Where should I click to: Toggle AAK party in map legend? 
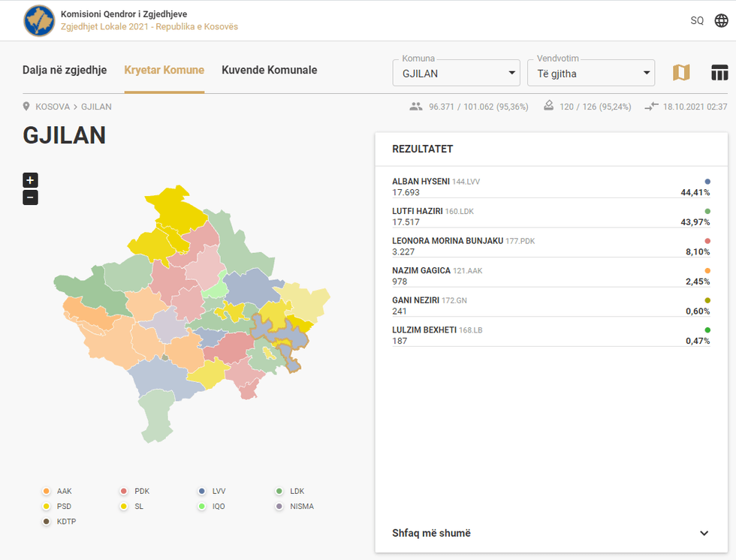47,492
